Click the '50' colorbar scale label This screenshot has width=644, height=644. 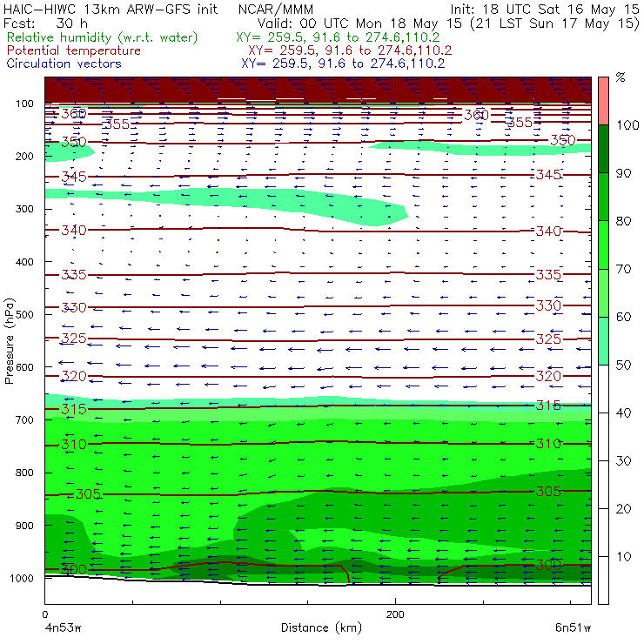(623, 366)
